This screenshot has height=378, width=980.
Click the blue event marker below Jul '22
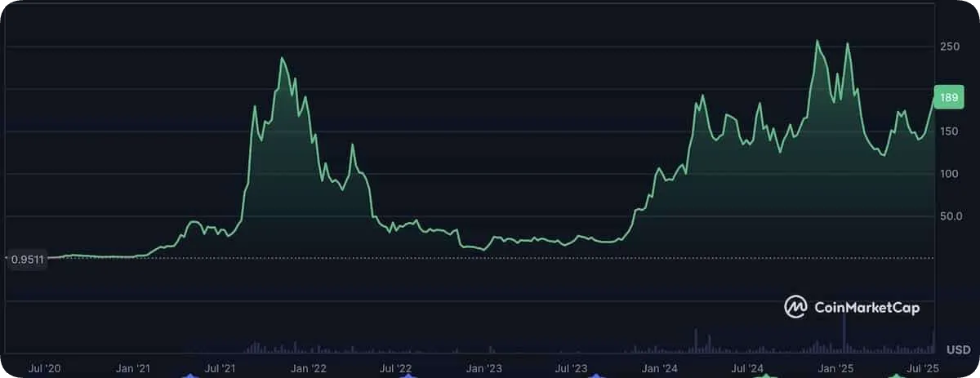pyautogui.click(x=405, y=376)
